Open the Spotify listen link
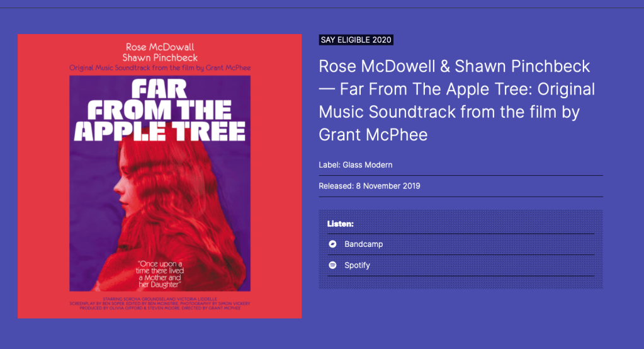The width and height of the screenshot is (644, 349). pyautogui.click(x=357, y=265)
